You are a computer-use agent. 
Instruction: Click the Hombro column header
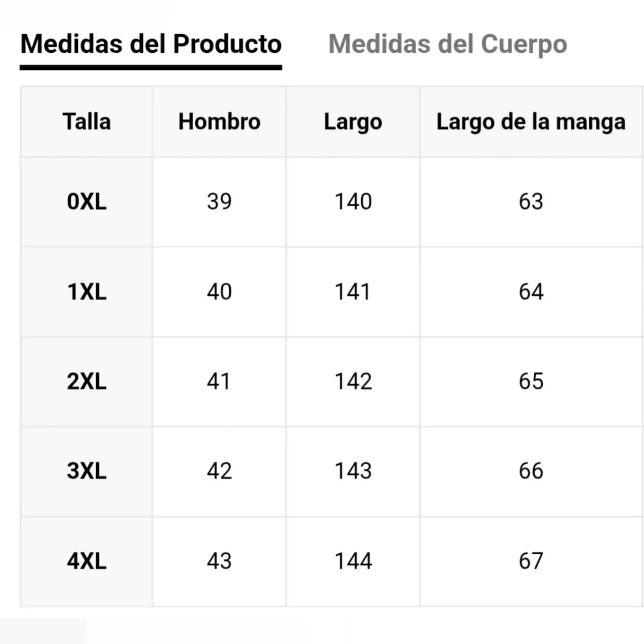click(x=219, y=121)
